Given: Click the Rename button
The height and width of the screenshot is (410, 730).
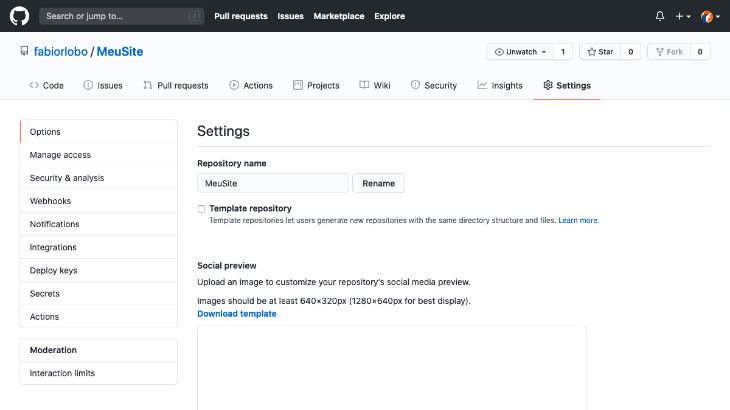Looking at the screenshot, I should 379,183.
